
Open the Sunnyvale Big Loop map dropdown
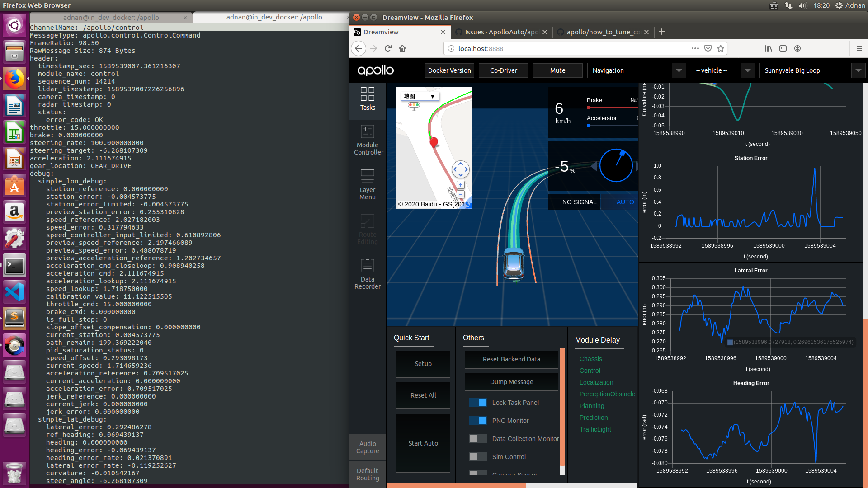click(x=812, y=70)
